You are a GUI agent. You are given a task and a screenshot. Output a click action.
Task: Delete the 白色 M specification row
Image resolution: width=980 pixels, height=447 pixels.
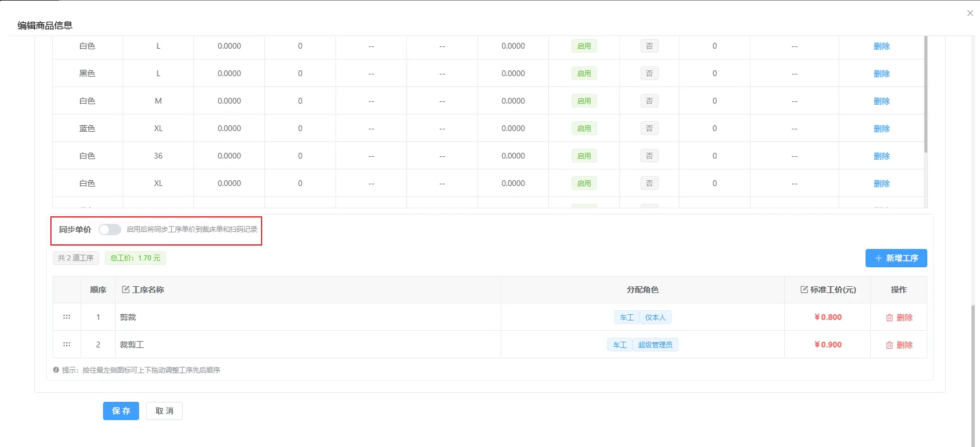tap(882, 101)
